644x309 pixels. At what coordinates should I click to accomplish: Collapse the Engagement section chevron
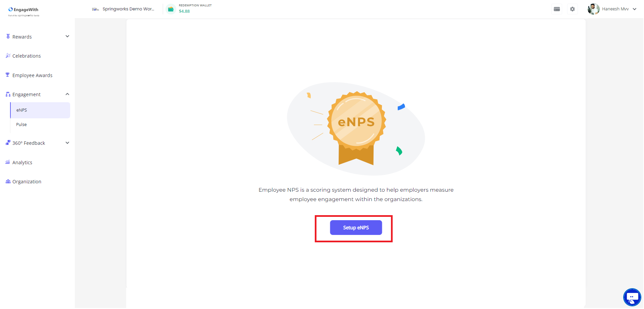pos(67,95)
